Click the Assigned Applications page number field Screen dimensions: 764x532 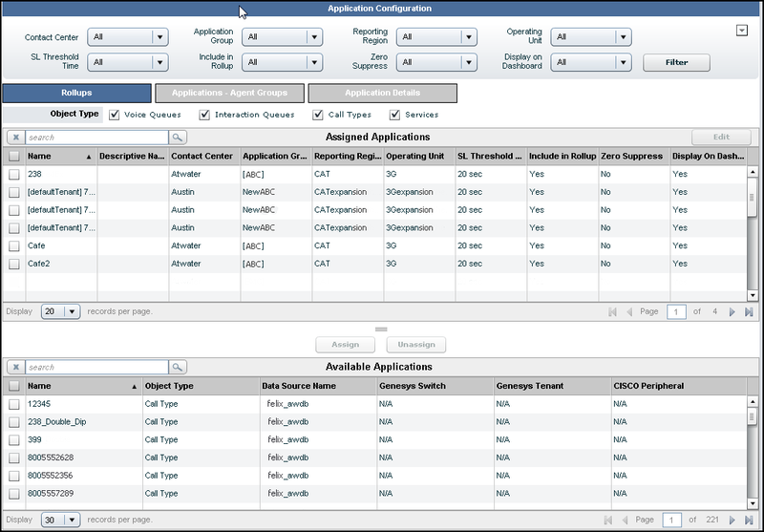[676, 311]
